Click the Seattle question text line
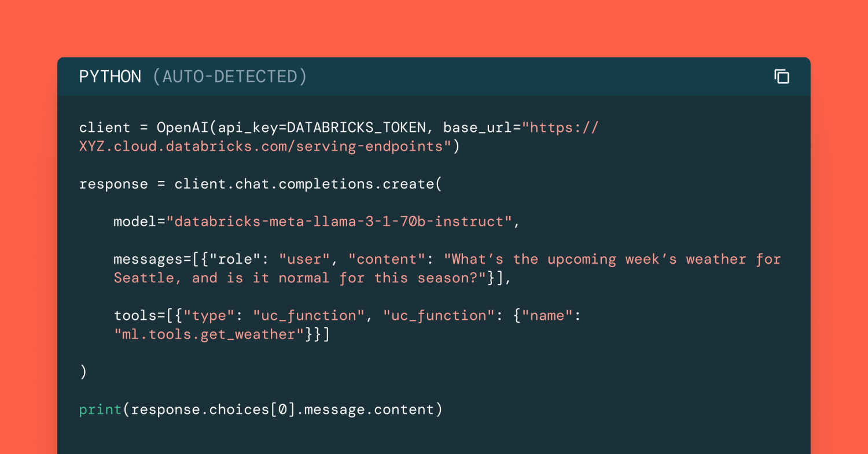Image resolution: width=868 pixels, height=454 pixels. [x=301, y=278]
